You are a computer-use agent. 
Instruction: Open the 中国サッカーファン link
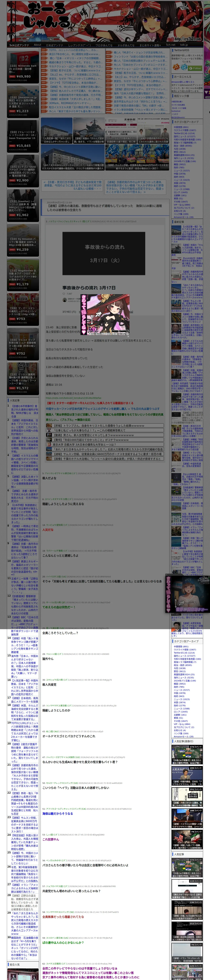103,409
